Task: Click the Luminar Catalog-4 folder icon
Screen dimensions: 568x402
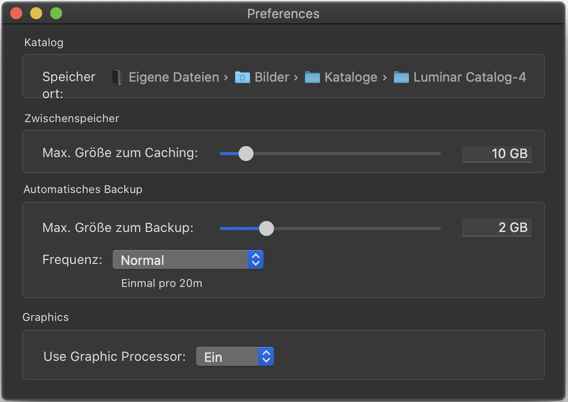Action: click(x=401, y=77)
